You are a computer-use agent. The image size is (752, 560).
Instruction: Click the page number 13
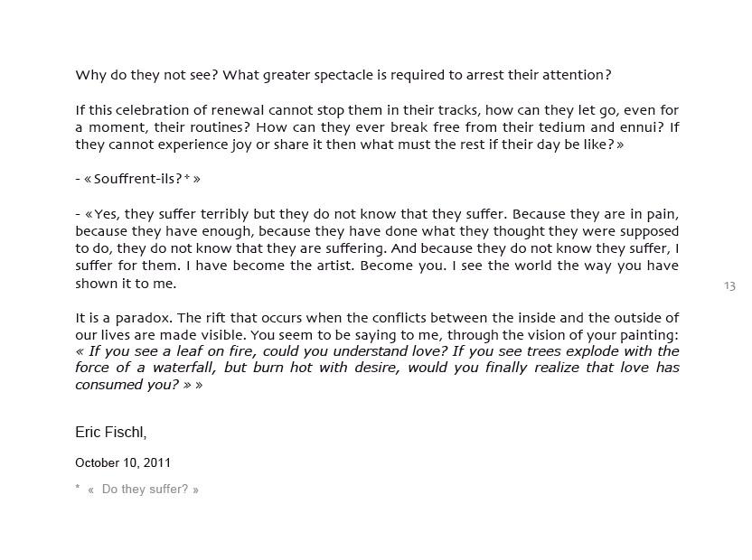[729, 286]
